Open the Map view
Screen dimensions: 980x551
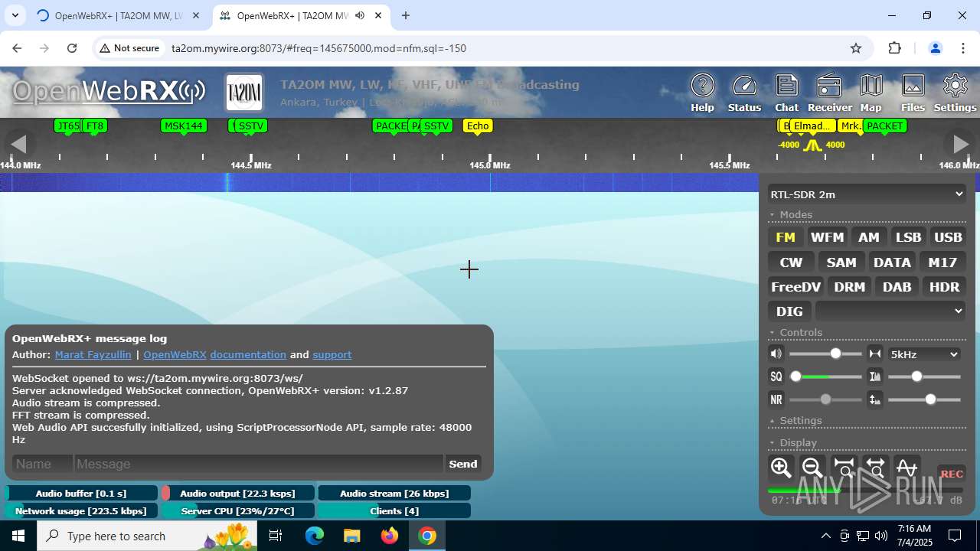click(871, 93)
